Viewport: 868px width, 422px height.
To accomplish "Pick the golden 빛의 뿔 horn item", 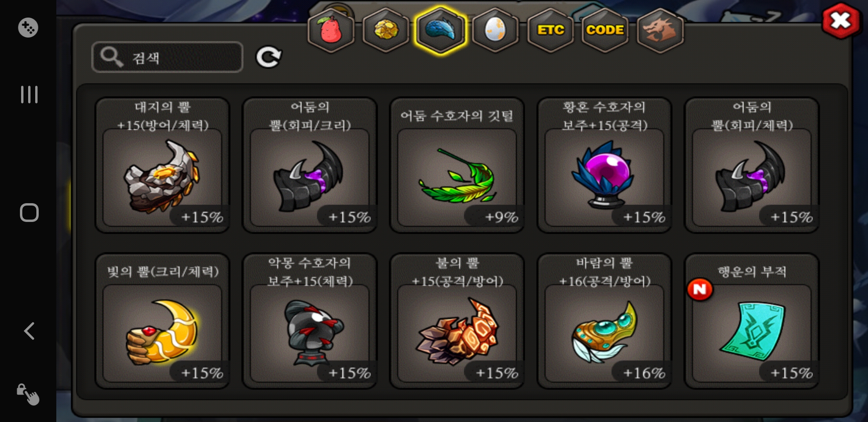I will click(162, 321).
